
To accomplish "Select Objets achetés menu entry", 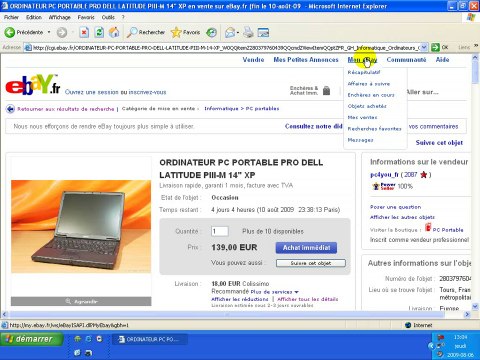I will point(367,106).
